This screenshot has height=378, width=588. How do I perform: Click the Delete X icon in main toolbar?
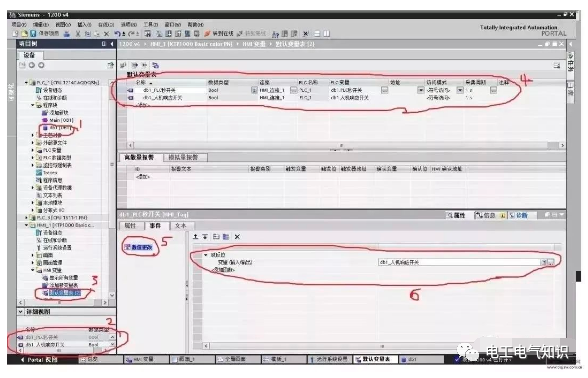coord(106,34)
